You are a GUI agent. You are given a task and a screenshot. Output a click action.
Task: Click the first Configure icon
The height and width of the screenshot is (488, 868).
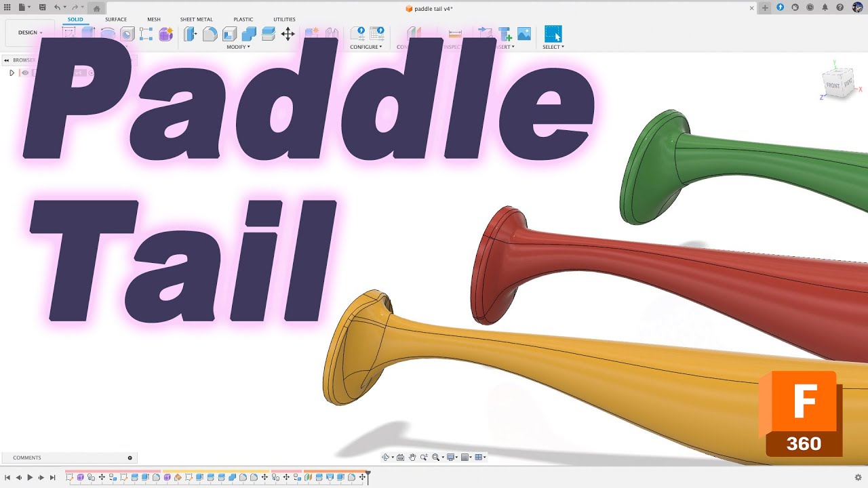357,34
